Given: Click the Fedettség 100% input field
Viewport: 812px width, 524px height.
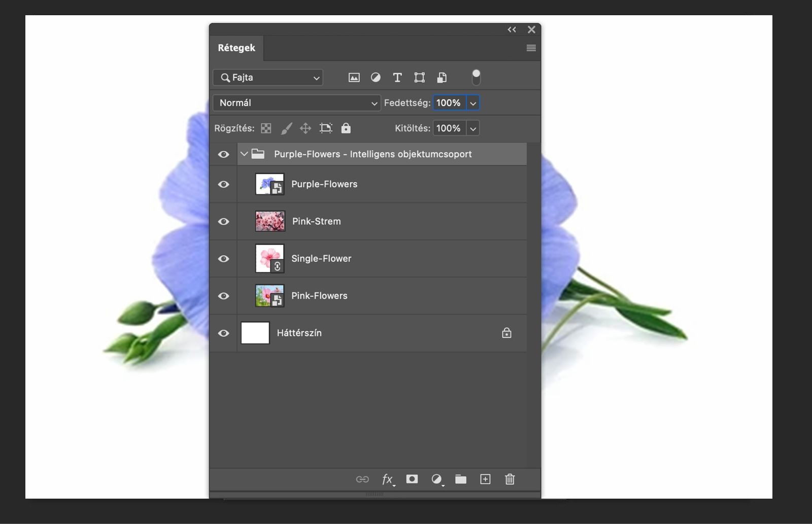Looking at the screenshot, I should coord(449,103).
